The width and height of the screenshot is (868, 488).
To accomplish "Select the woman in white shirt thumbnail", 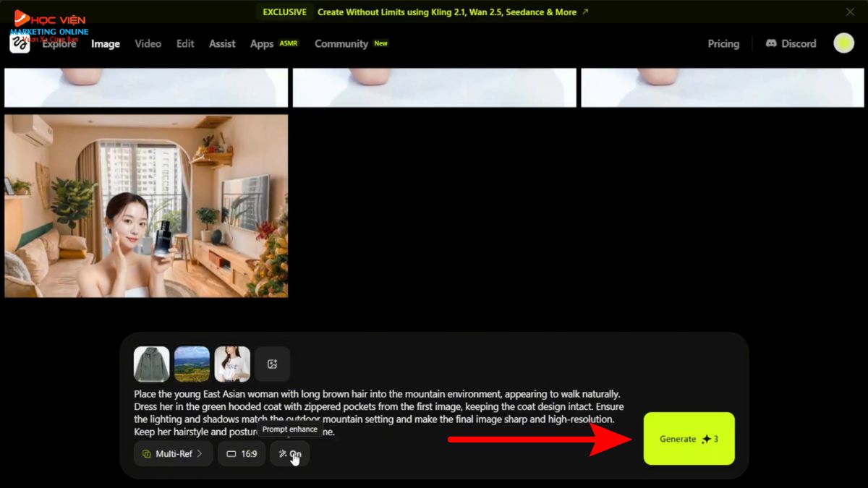I will click(x=232, y=364).
